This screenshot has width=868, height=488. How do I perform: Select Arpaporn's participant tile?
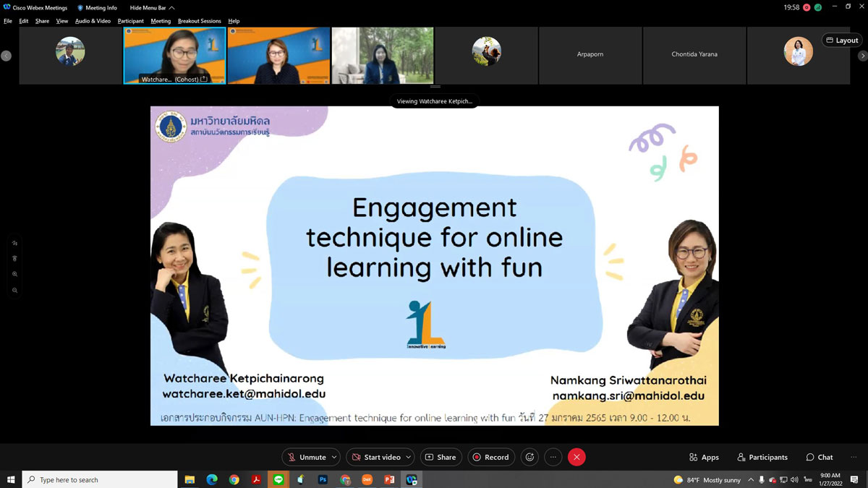pyautogui.click(x=591, y=56)
